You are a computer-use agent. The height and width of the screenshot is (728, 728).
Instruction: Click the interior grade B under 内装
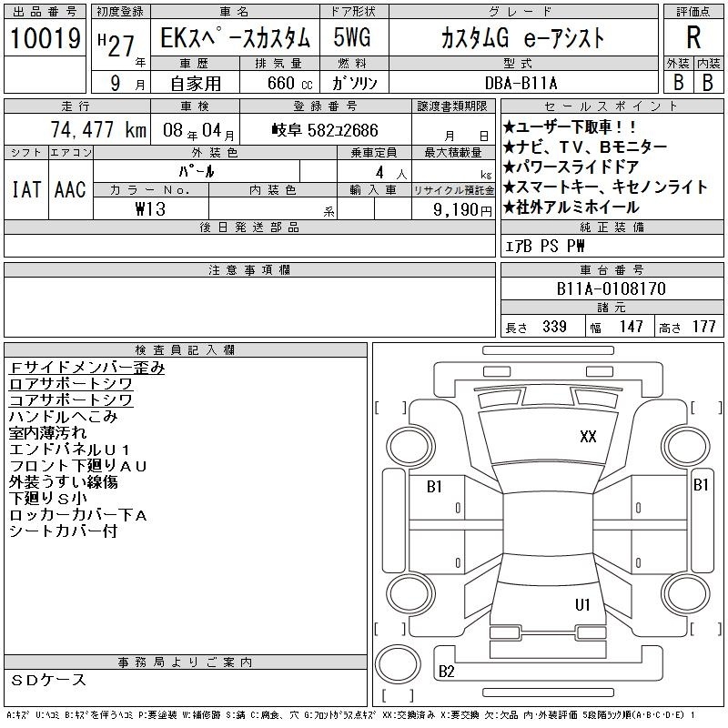click(707, 81)
